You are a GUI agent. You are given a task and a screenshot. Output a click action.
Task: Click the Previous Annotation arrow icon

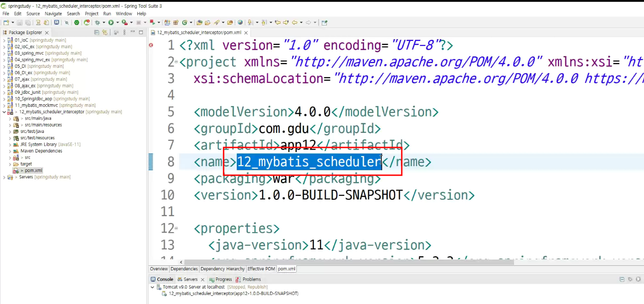[264, 22]
